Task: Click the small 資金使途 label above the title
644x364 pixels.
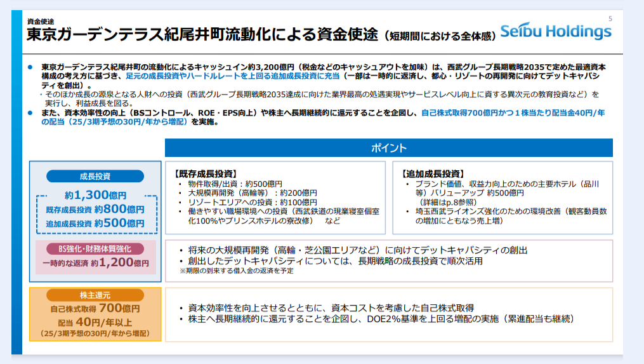Action: 40,22
